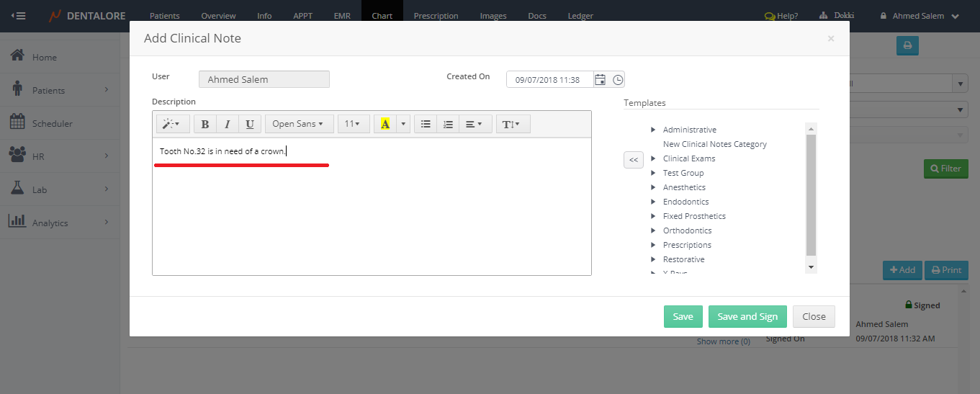Open paragraph alignment dropdown

pos(474,124)
